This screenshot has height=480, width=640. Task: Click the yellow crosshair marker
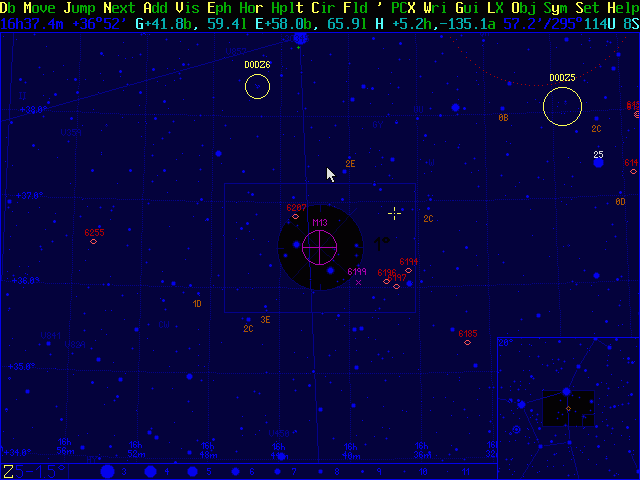tap(394, 213)
